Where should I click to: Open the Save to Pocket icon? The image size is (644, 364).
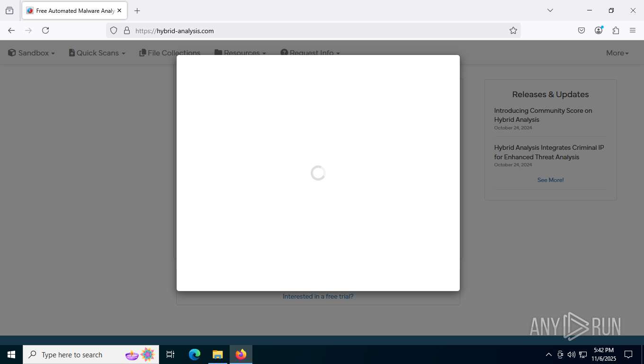(581, 30)
